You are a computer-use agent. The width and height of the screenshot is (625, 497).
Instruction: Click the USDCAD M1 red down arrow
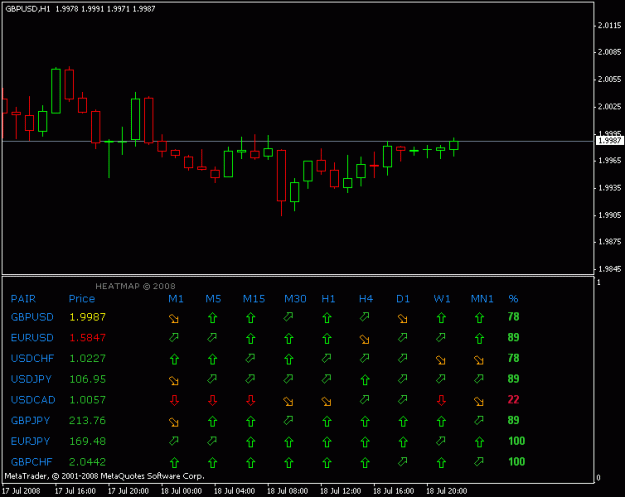(x=174, y=400)
